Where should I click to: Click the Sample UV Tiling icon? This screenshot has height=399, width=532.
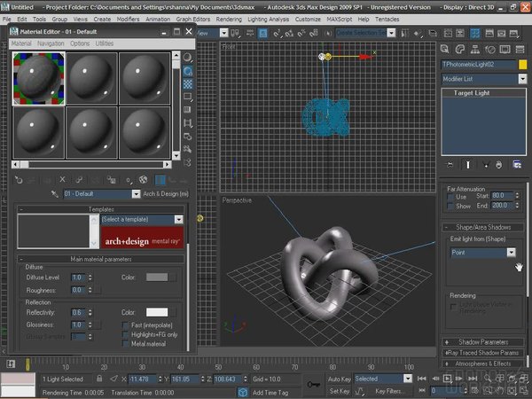[x=188, y=97]
